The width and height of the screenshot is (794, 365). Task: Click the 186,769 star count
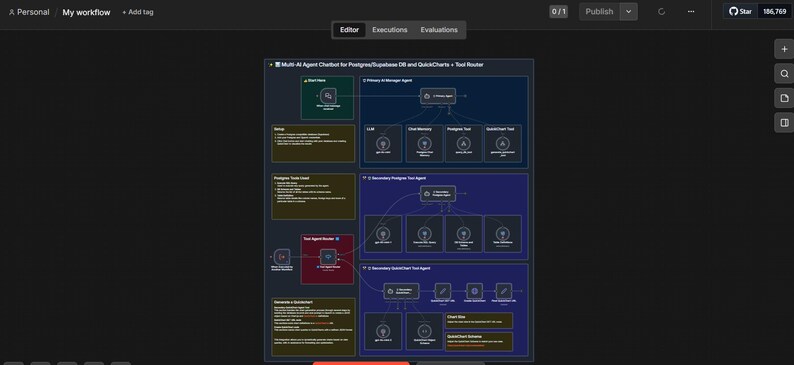[774, 11]
